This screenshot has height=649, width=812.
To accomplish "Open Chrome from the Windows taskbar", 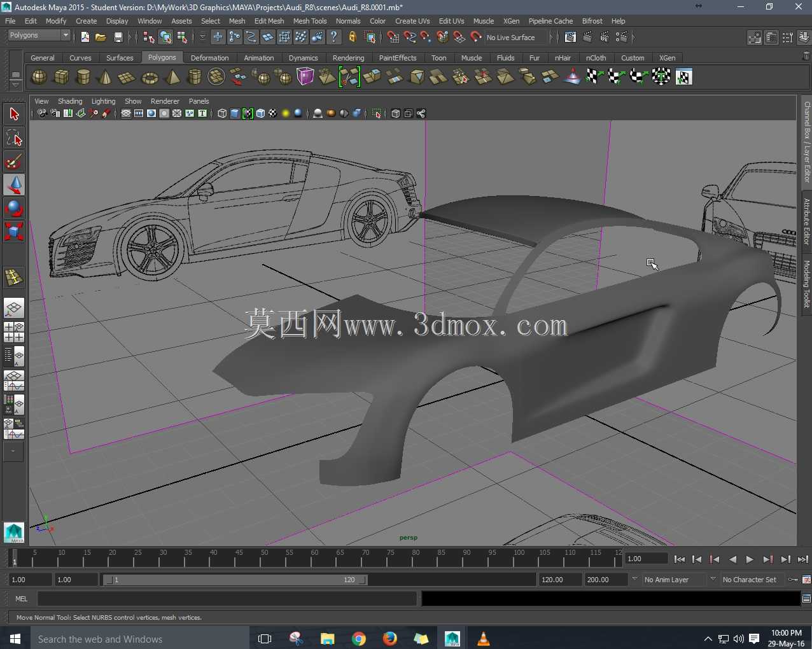I will point(359,638).
